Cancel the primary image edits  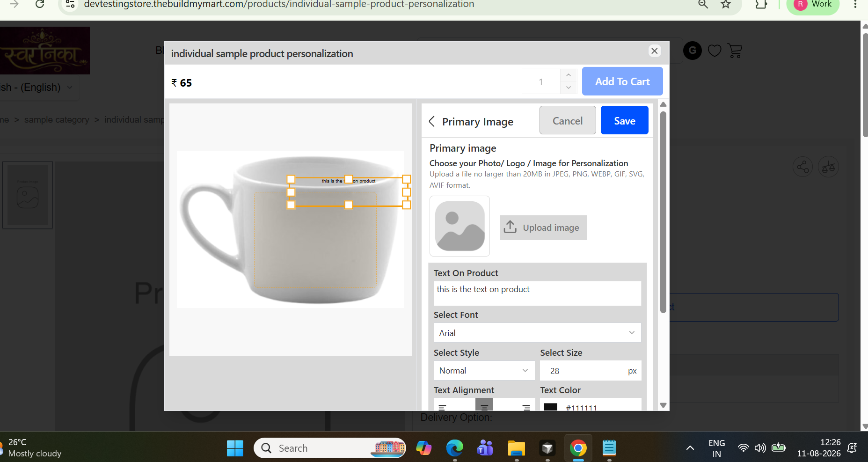pyautogui.click(x=568, y=121)
